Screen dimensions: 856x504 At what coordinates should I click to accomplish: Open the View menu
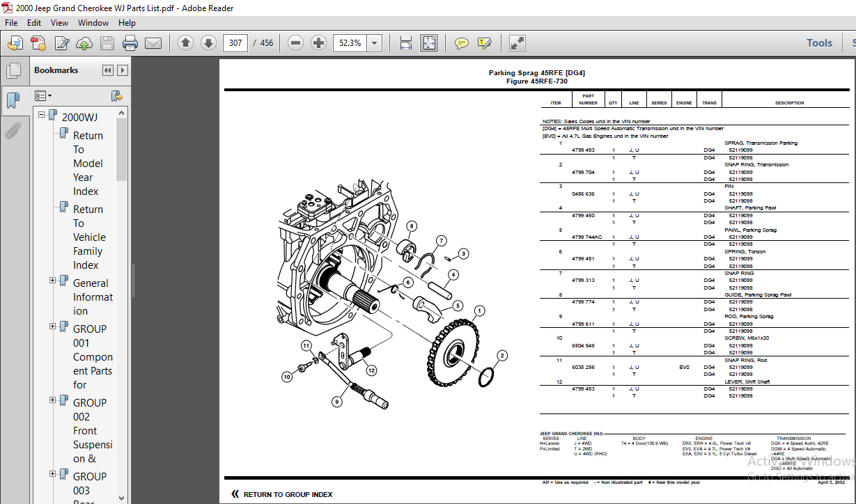pos(60,22)
